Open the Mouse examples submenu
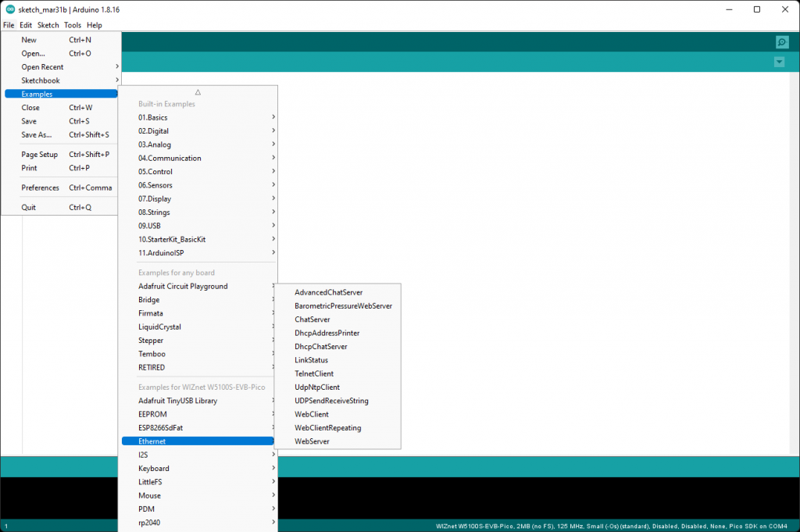The width and height of the screenshot is (800, 532). point(198,495)
